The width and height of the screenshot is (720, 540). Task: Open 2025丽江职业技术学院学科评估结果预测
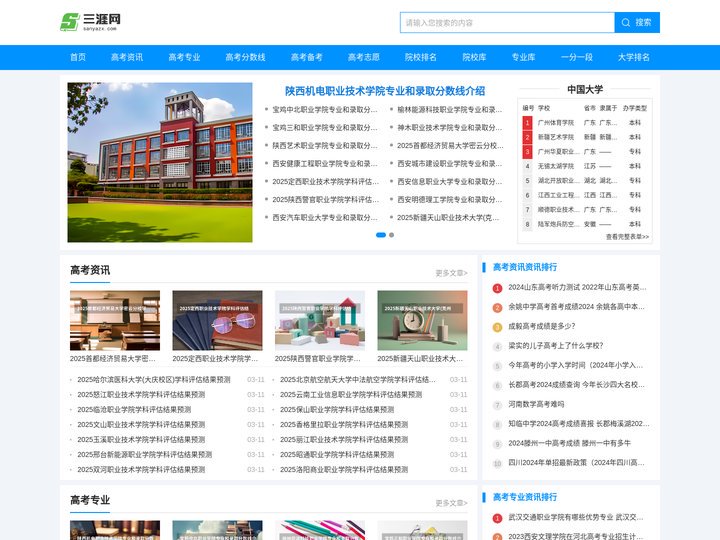[x=344, y=440]
